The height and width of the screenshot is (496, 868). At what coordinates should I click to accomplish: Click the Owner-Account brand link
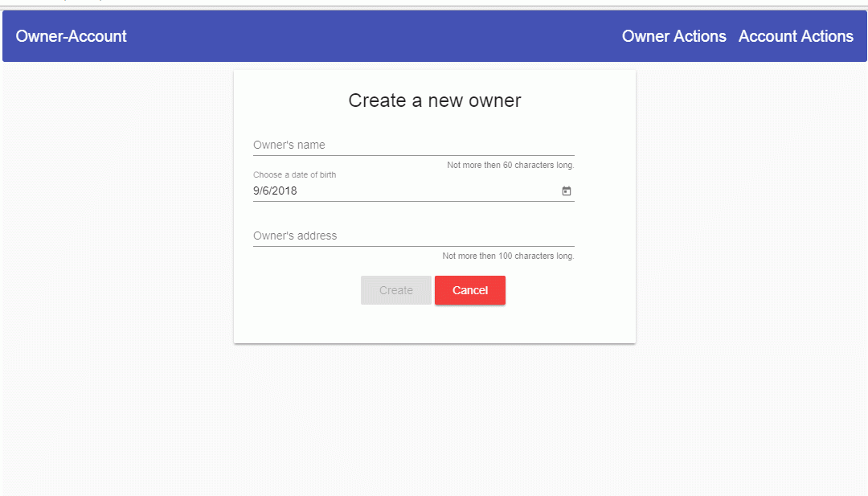(71, 36)
